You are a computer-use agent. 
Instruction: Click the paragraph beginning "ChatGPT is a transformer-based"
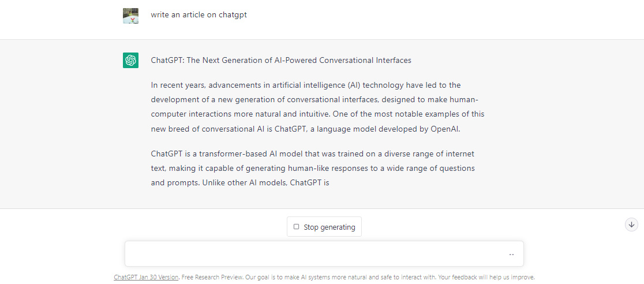pos(313,169)
